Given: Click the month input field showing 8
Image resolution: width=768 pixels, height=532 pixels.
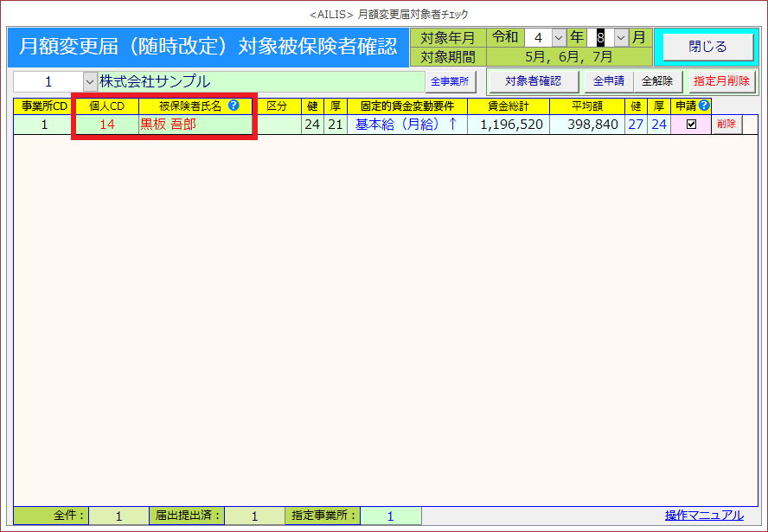Looking at the screenshot, I should tap(599, 38).
